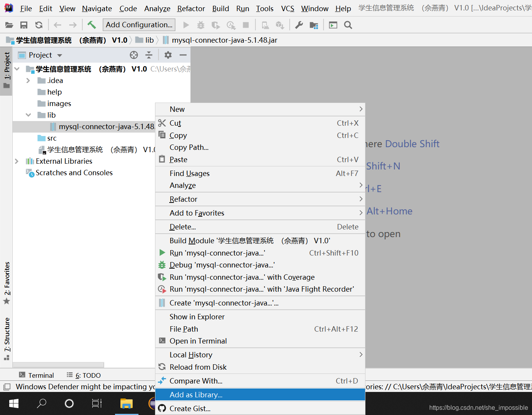Open the File menu
This screenshot has height=415, width=532.
[x=26, y=8]
